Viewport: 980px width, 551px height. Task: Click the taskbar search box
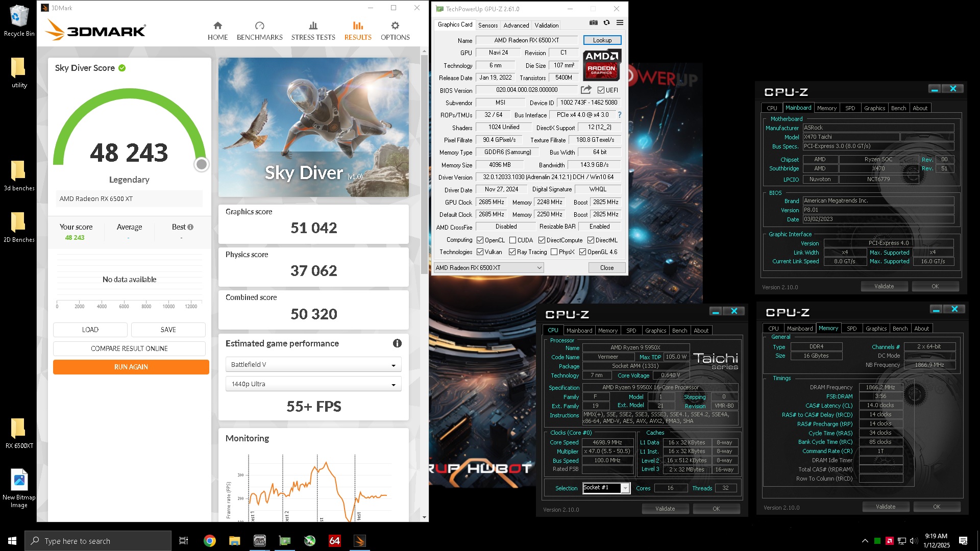(98, 541)
